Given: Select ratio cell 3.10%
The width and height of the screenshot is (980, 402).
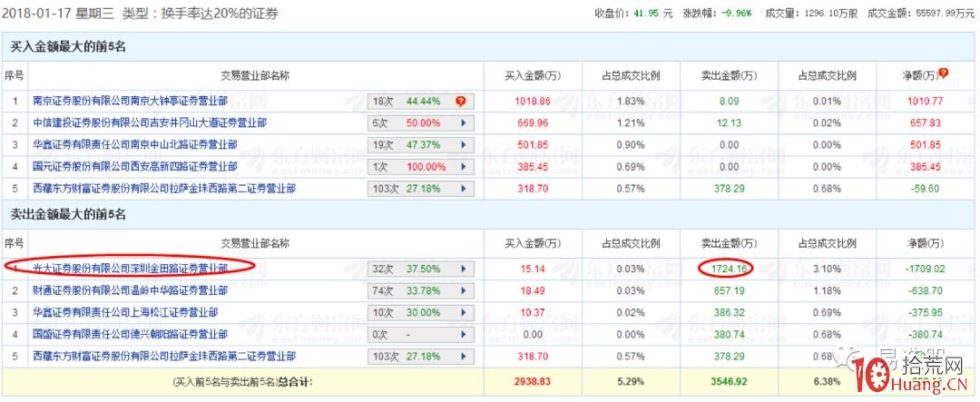Looking at the screenshot, I should pos(827,269).
